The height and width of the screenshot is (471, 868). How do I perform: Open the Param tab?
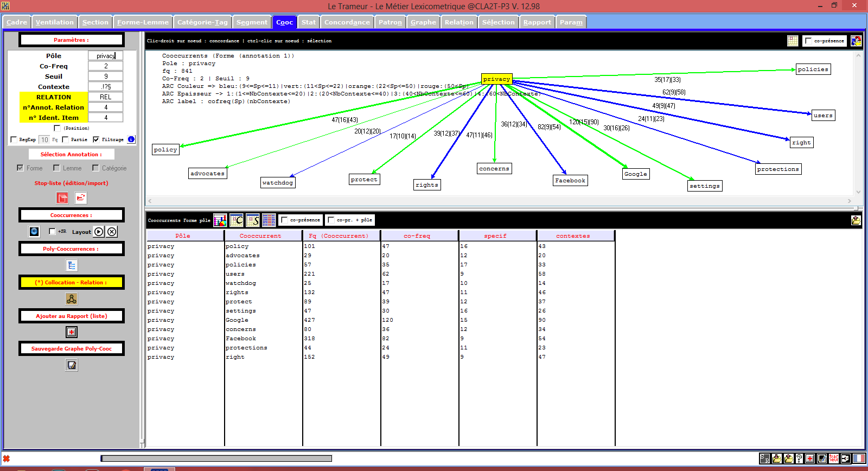(x=571, y=22)
